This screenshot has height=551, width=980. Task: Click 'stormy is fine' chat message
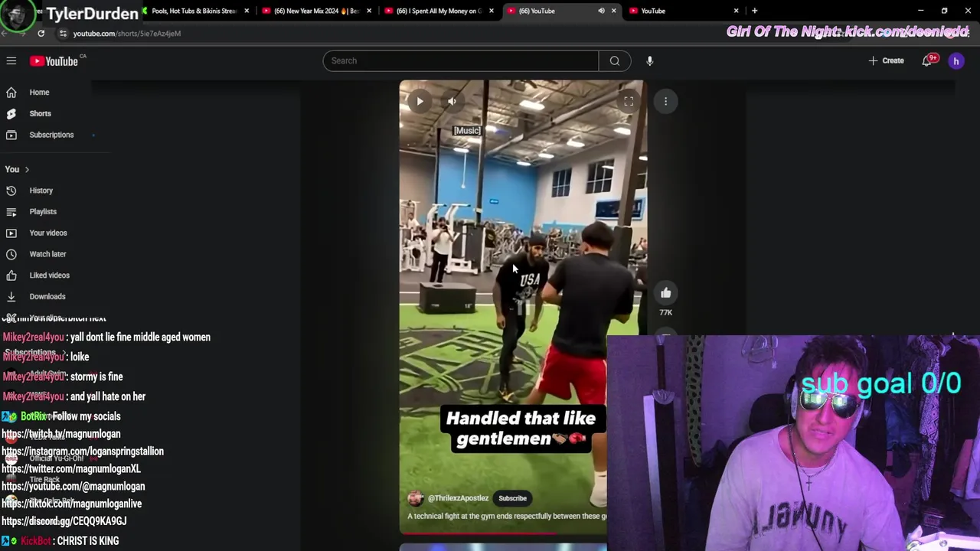click(96, 377)
